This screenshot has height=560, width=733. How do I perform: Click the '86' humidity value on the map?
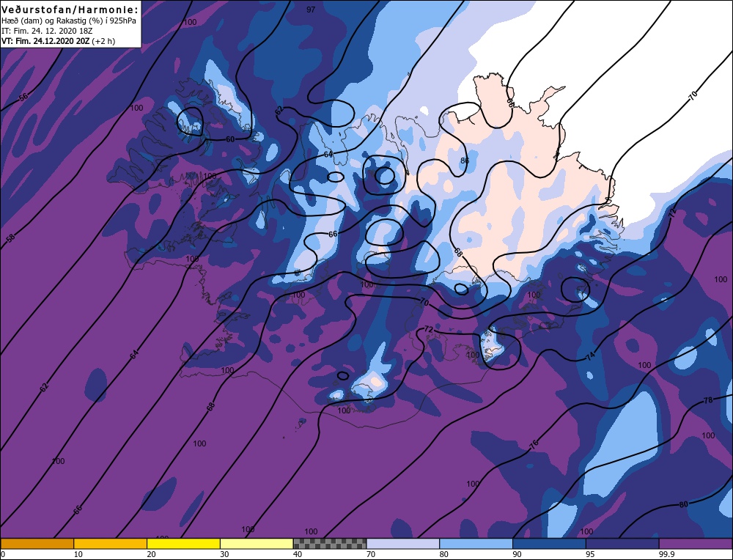coord(464,161)
